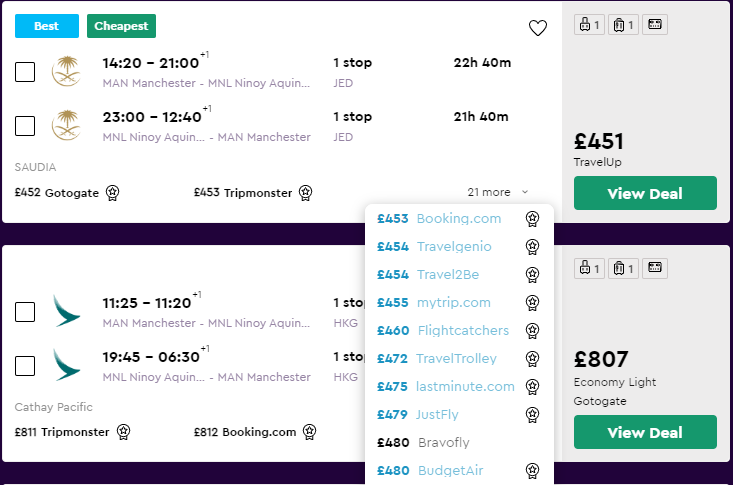This screenshot has height=485, width=733.
Task: Save the Saudia flight with heart icon
Action: coord(538,28)
